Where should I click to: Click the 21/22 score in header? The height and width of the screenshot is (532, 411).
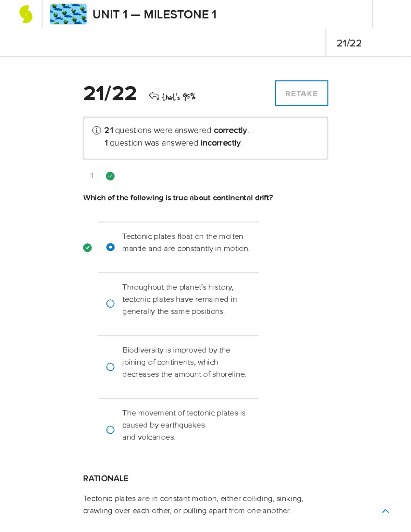click(x=349, y=43)
